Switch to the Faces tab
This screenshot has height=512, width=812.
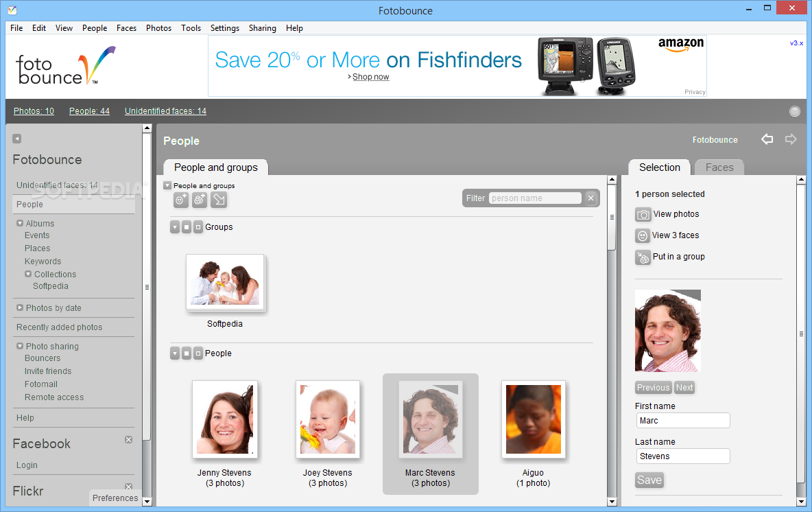719,167
